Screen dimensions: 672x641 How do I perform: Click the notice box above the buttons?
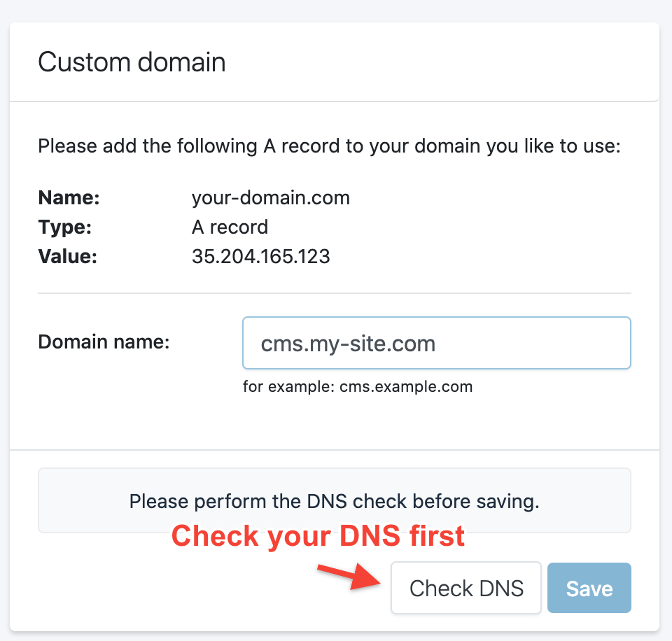click(335, 500)
